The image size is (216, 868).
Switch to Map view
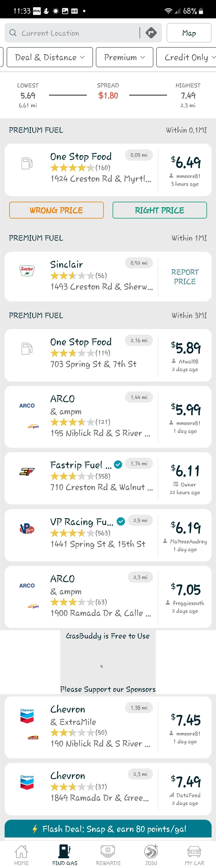189,33
